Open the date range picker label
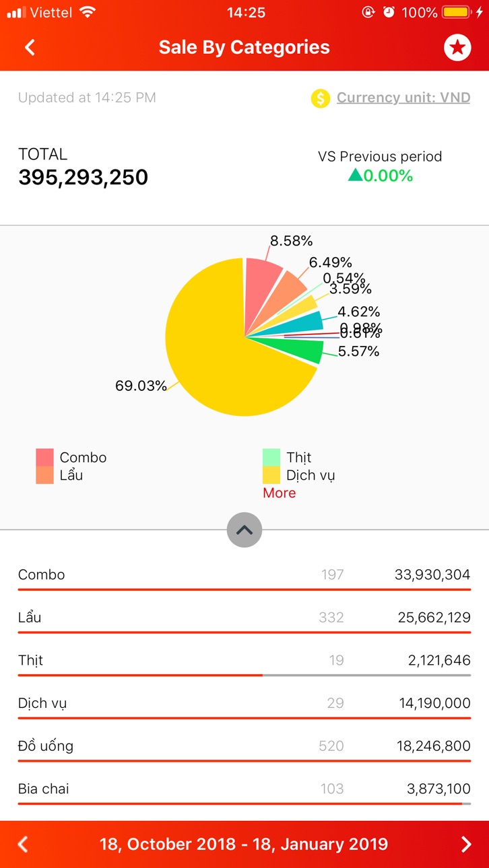 [244, 844]
